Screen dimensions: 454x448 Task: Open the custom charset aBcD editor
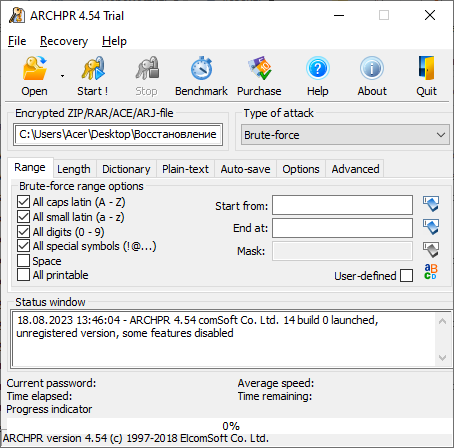431,272
